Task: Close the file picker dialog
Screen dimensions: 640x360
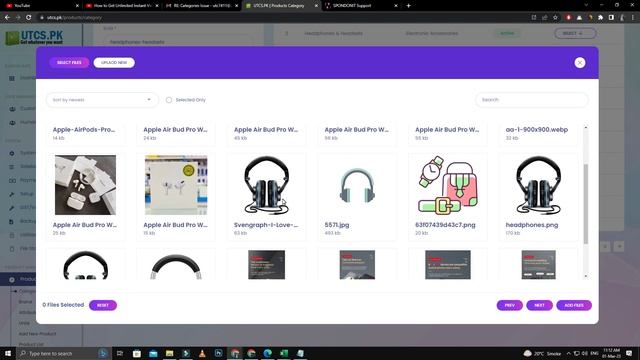Action: pyautogui.click(x=580, y=62)
